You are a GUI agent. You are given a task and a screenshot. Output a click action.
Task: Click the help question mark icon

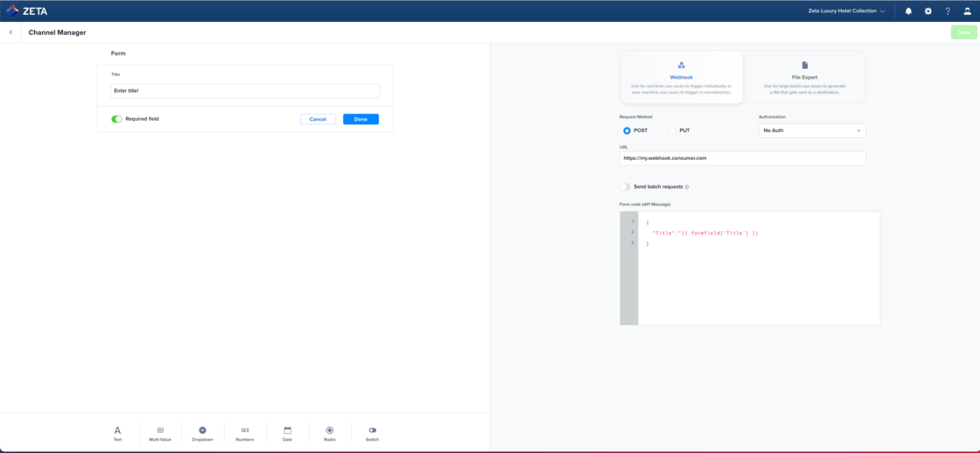(x=948, y=11)
